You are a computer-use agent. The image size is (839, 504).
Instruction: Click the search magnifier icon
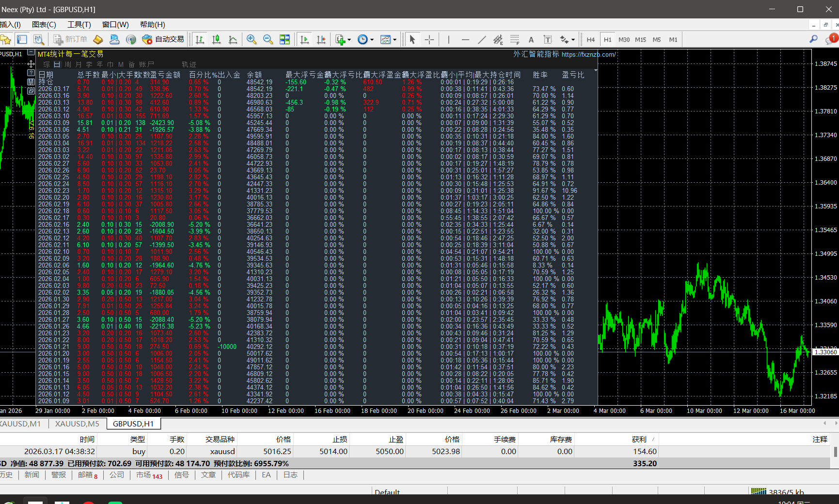pyautogui.click(x=813, y=39)
